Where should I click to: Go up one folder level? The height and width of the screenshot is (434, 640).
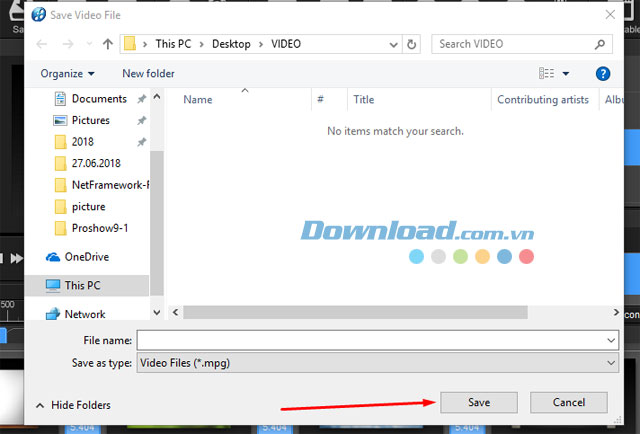[108, 44]
